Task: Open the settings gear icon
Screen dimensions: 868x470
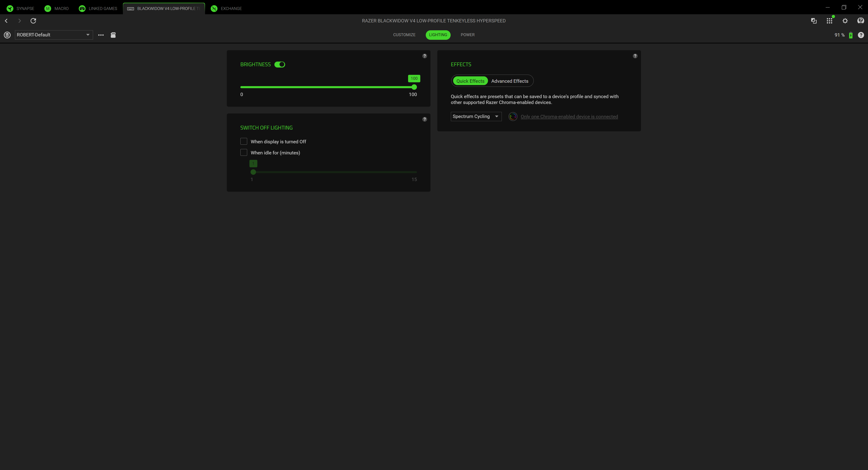Action: click(845, 21)
